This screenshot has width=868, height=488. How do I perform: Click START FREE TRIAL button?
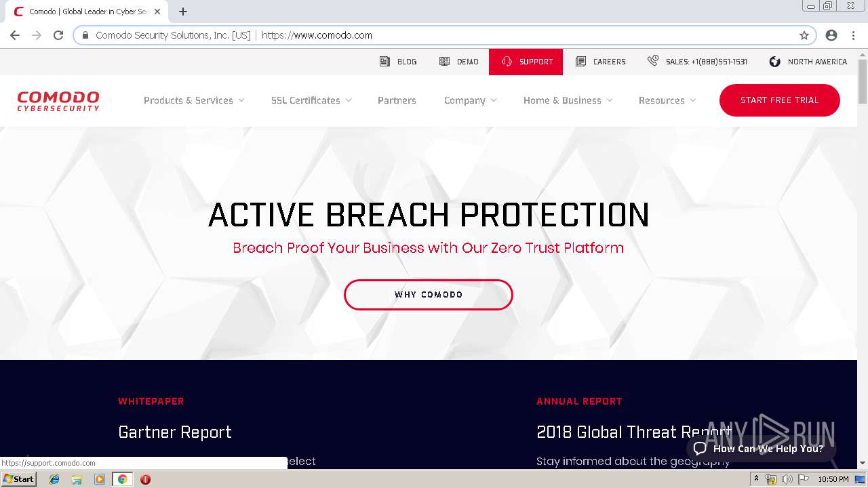(780, 100)
